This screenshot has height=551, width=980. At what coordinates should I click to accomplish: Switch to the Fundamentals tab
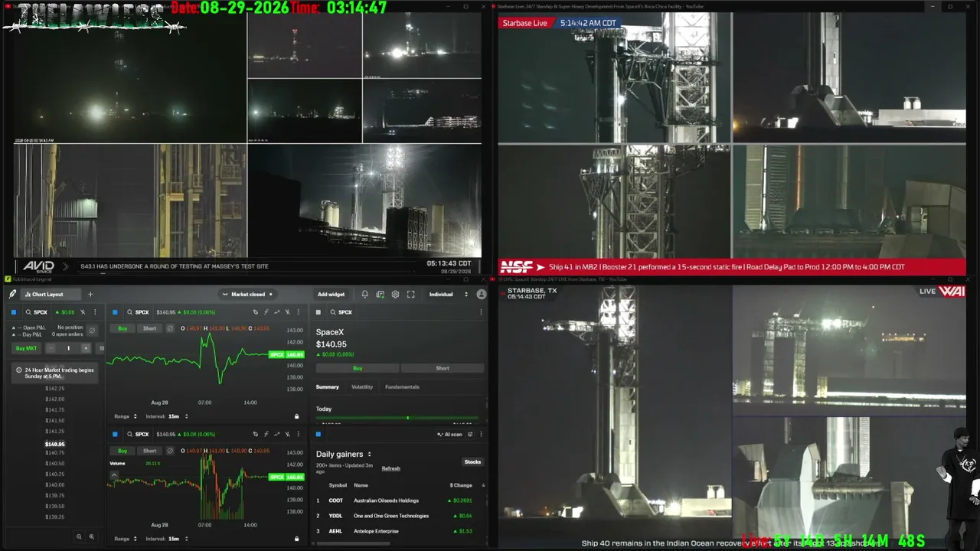pyautogui.click(x=402, y=387)
